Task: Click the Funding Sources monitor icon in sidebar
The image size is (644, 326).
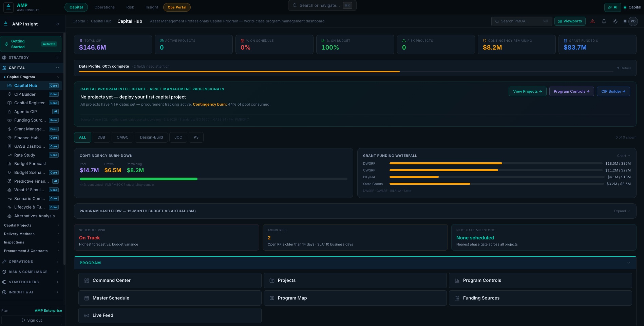Action: coord(10,120)
